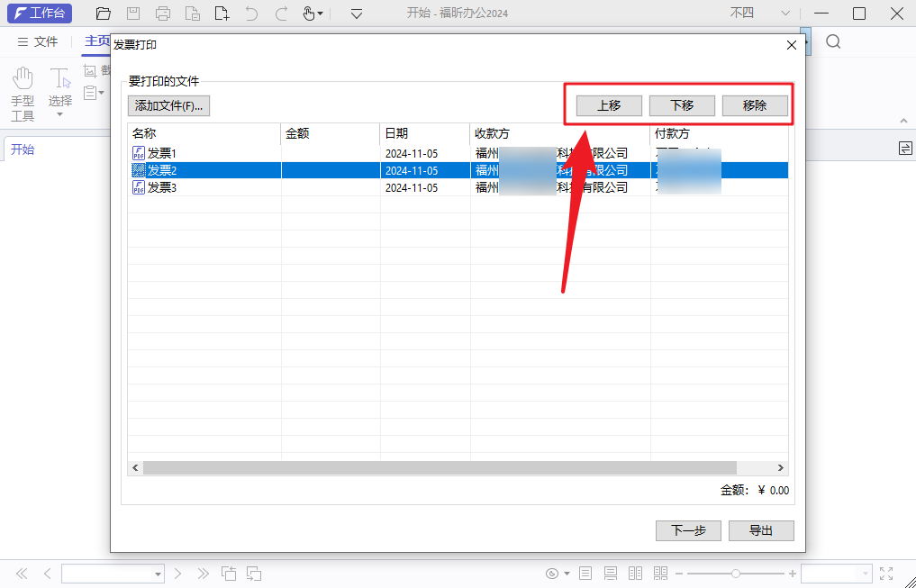Screen dimensions: 916x588
Task: Select the single page view icon
Action: coord(585,574)
